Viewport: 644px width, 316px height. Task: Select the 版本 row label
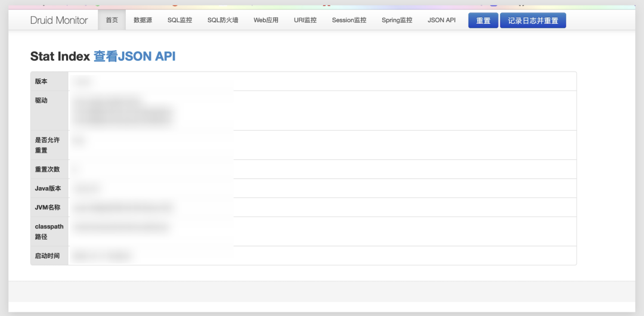coord(41,81)
